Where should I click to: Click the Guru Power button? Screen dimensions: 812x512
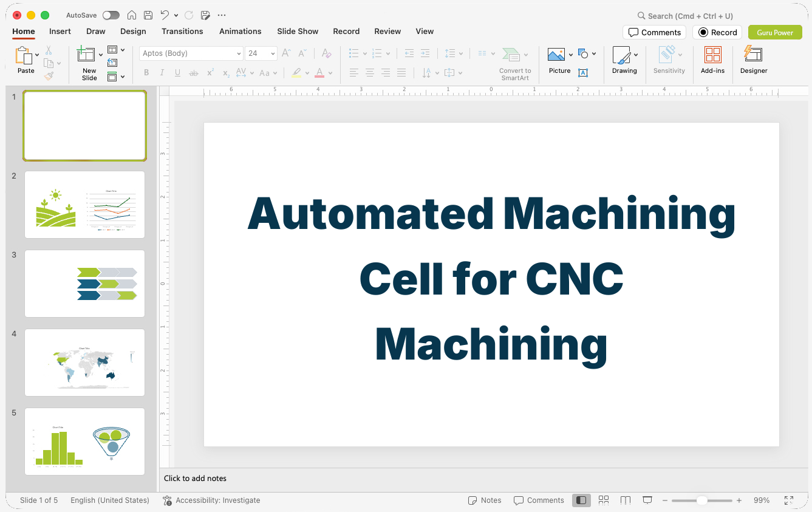775,33
